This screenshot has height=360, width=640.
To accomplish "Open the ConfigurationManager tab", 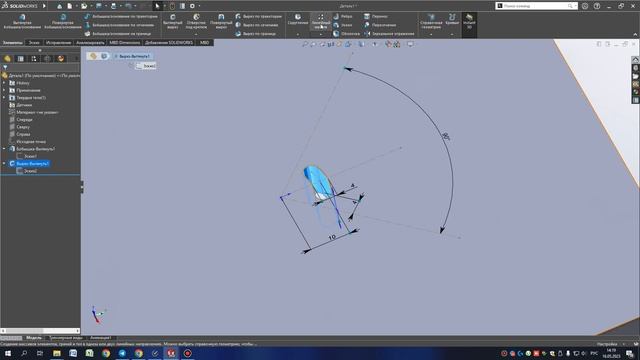I will tap(34, 59).
